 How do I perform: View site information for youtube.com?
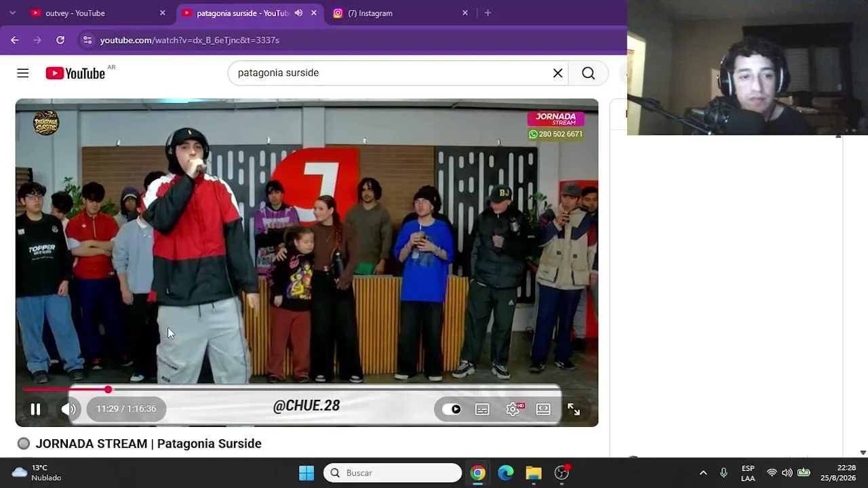pyautogui.click(x=87, y=40)
